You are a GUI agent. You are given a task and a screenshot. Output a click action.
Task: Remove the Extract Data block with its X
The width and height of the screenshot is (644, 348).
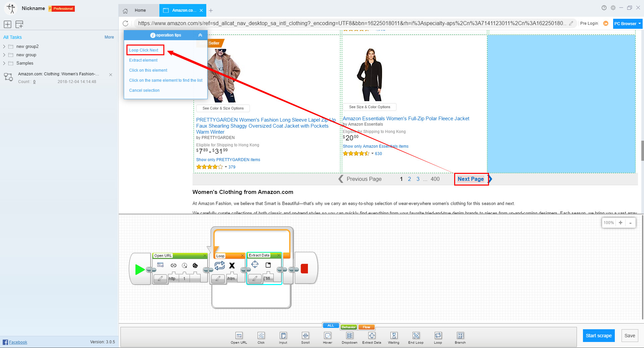278,255
